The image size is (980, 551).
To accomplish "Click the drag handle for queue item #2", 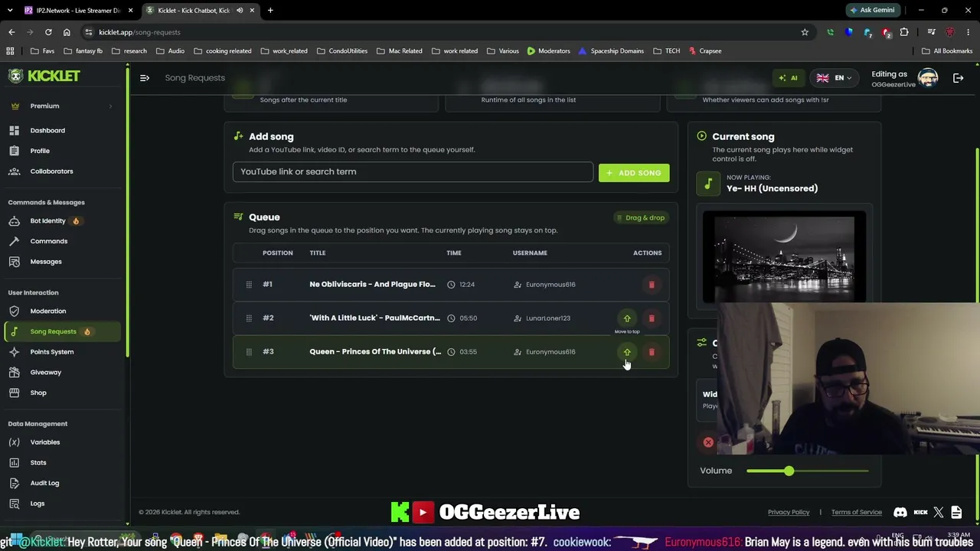I will [x=249, y=318].
